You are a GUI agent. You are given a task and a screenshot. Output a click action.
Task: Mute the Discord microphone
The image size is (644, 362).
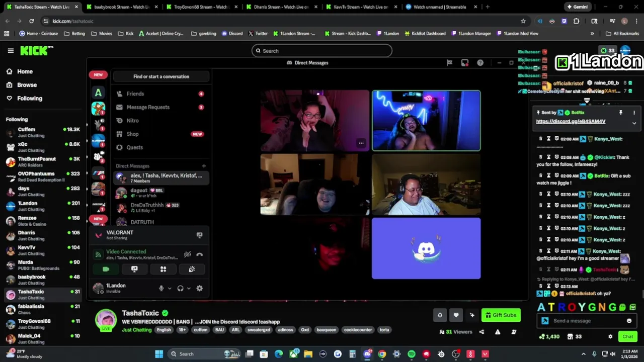tap(161, 288)
